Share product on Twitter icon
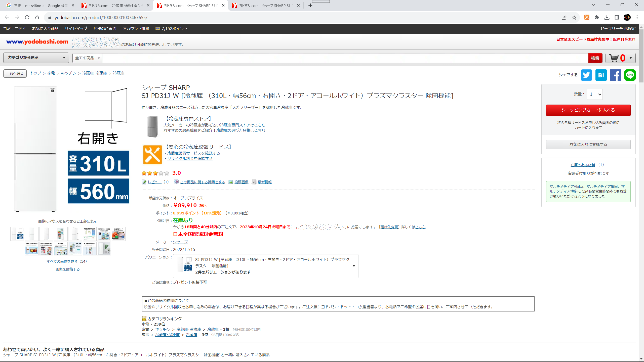 [x=586, y=75]
